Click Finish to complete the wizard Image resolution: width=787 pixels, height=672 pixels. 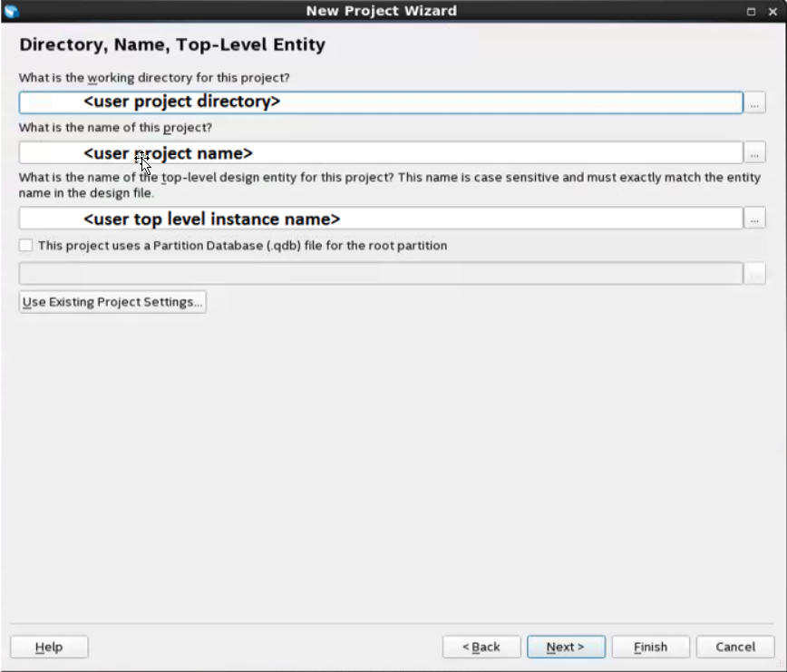(650, 647)
